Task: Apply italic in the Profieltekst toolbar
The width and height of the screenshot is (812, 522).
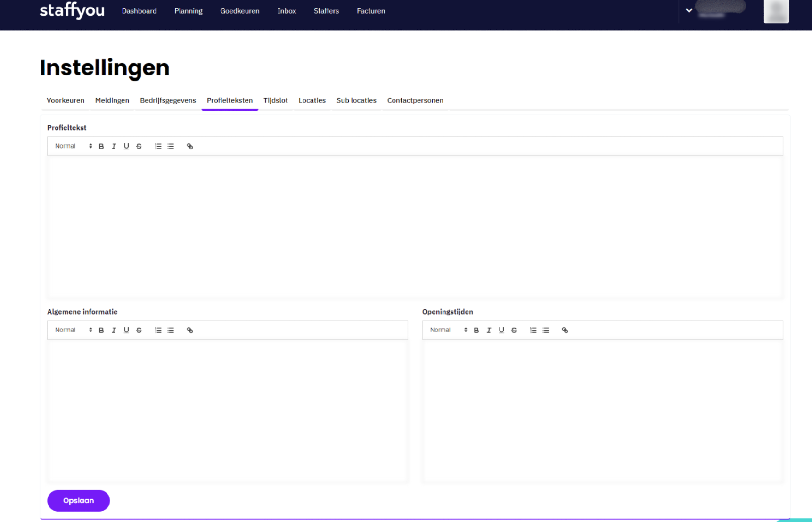Action: (114, 146)
